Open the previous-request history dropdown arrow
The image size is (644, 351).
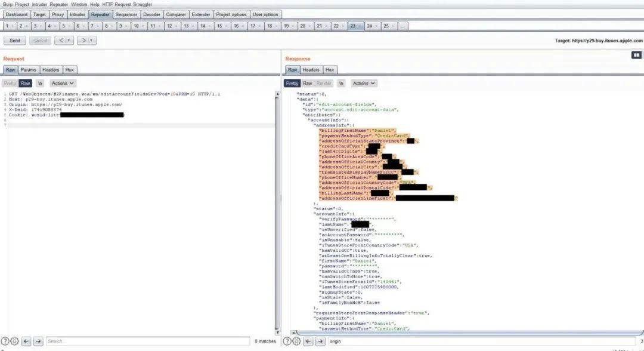[69, 40]
